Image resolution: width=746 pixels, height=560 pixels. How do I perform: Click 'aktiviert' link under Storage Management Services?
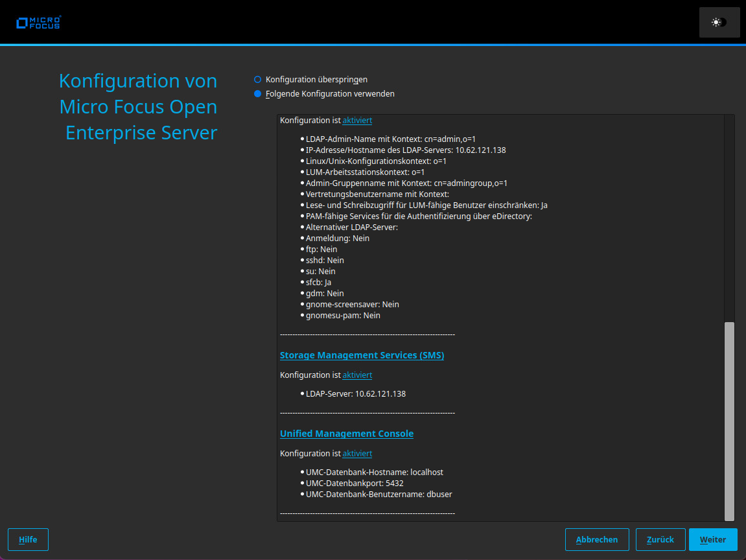click(357, 375)
